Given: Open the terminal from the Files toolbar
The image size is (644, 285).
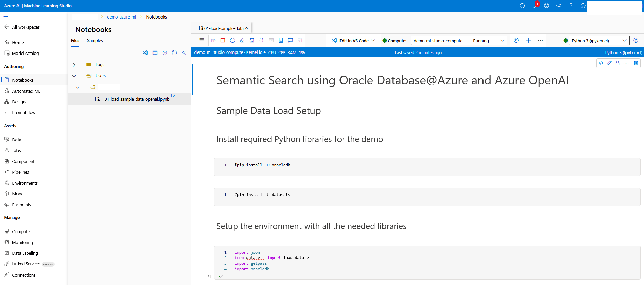Looking at the screenshot, I should pyautogui.click(x=155, y=52).
